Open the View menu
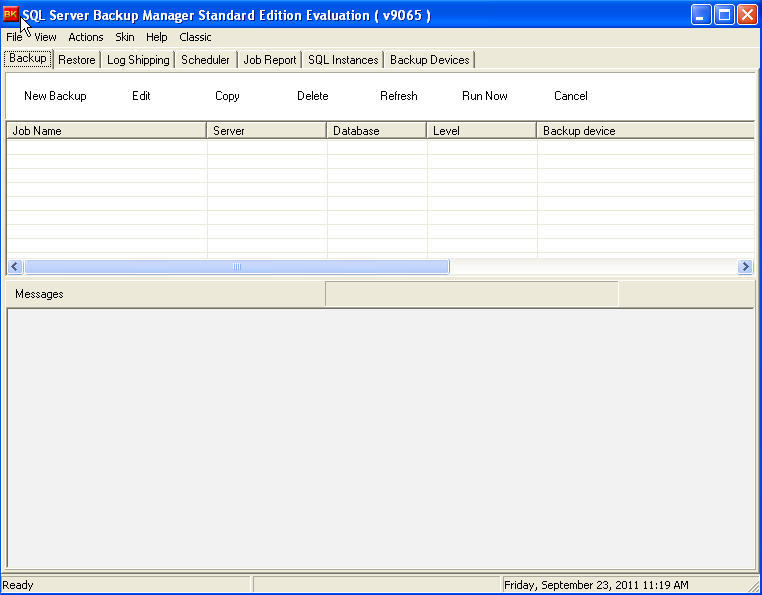 45,37
